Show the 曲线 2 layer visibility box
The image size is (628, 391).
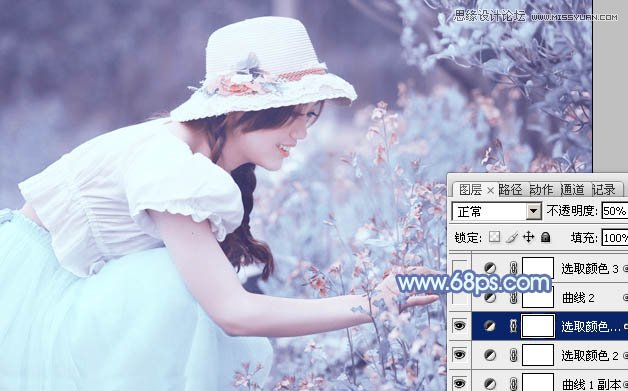click(459, 297)
